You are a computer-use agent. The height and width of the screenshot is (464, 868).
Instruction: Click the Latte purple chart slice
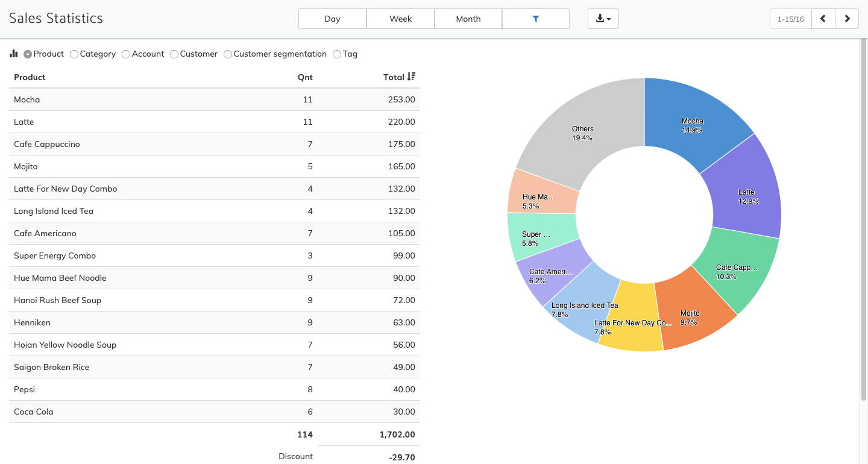[749, 187]
